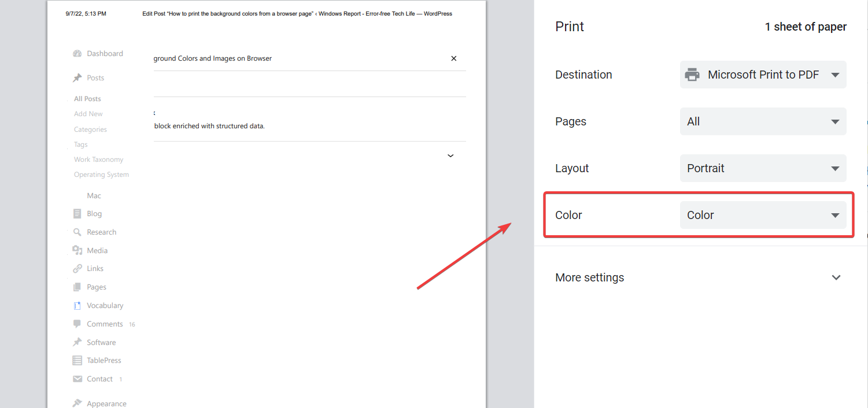This screenshot has height=408, width=868.
Task: Click the Contact count 1 in preview
Action: tap(121, 380)
